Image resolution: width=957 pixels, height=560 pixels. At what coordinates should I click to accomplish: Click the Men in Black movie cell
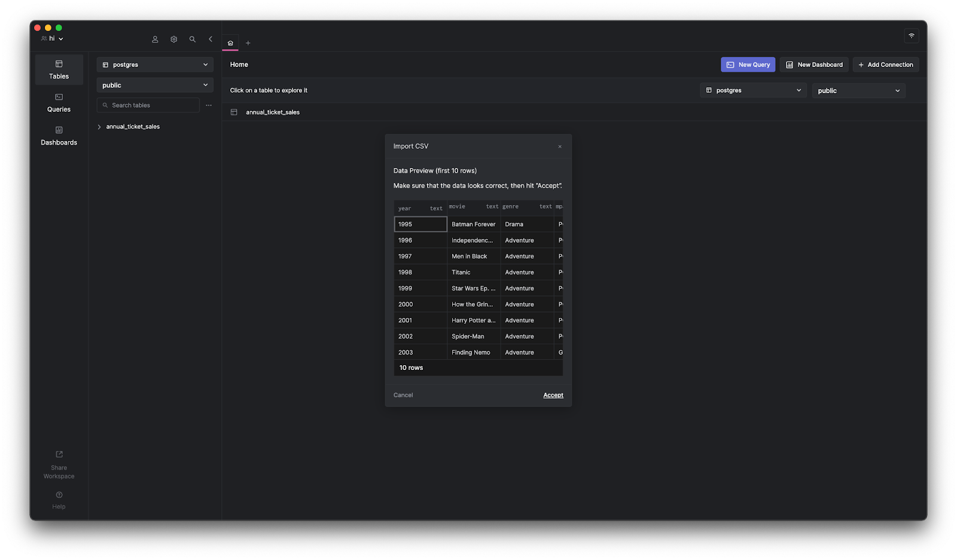click(474, 256)
